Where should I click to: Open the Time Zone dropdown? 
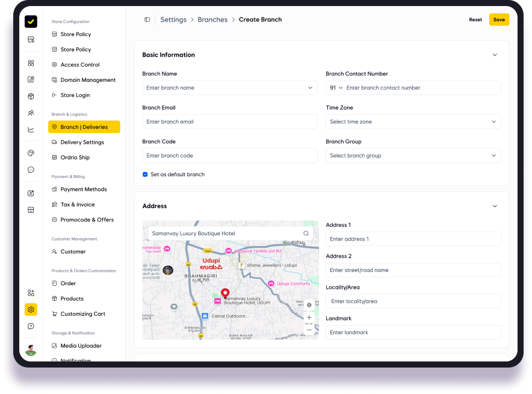click(413, 122)
